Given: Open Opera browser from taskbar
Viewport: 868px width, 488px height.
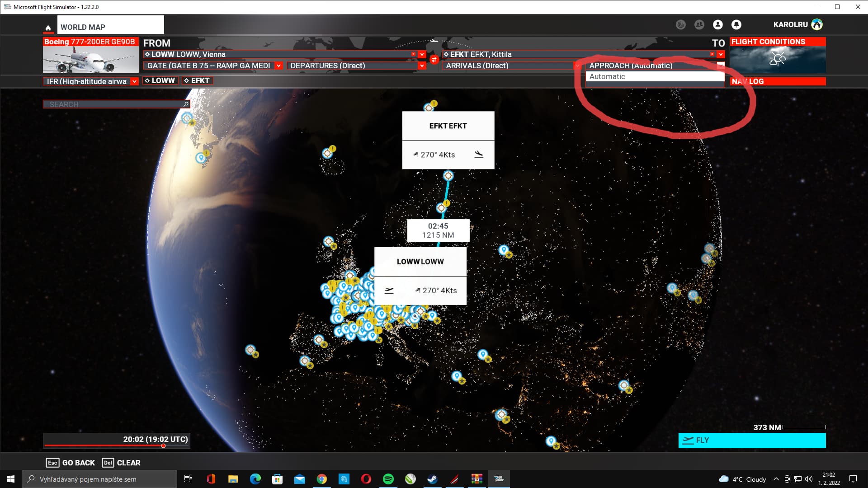Looking at the screenshot, I should click(x=366, y=479).
